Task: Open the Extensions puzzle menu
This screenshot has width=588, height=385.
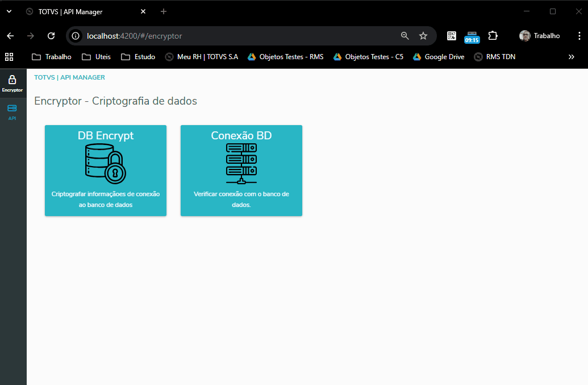Action: (x=493, y=36)
